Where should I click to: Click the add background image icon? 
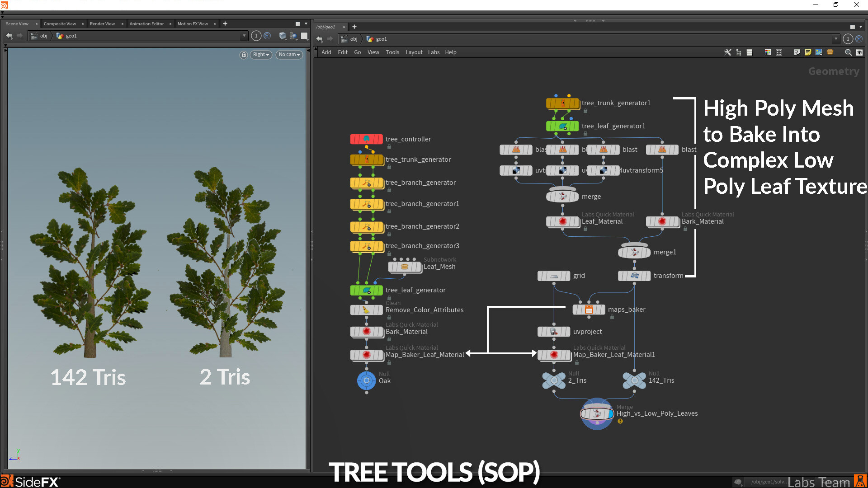click(x=819, y=52)
